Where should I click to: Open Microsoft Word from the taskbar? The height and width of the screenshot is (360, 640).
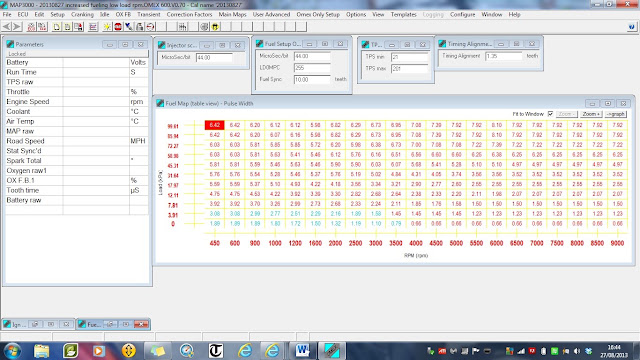coord(302,351)
